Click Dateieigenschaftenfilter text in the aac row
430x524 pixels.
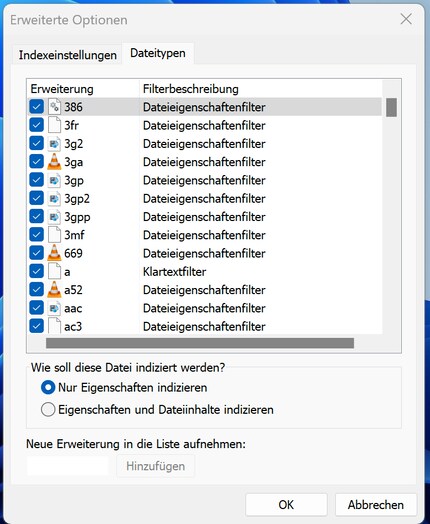pos(204,308)
